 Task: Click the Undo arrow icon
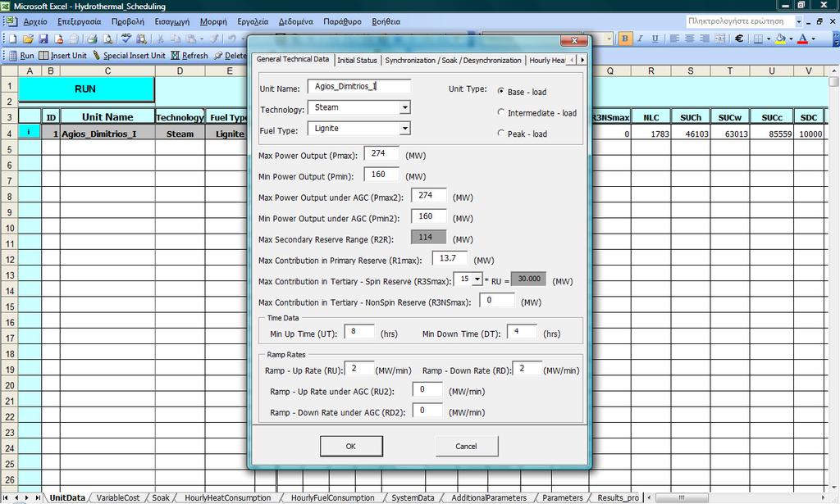[x=231, y=39]
